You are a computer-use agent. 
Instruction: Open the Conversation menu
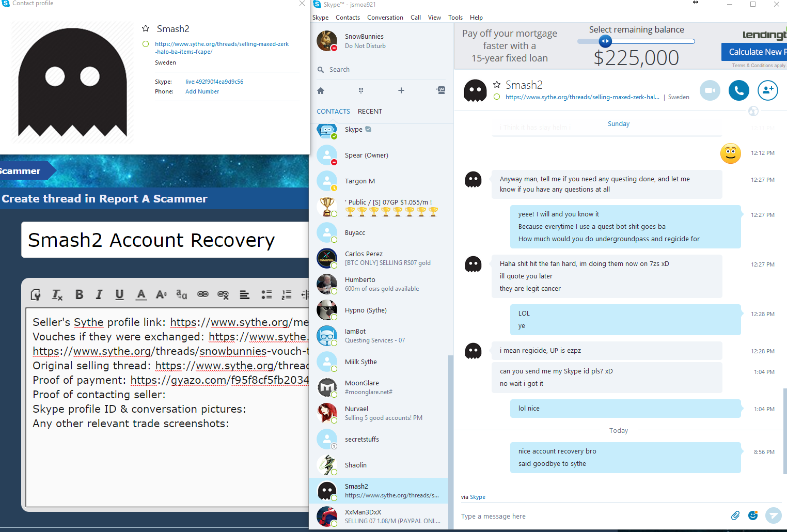pyautogui.click(x=385, y=18)
